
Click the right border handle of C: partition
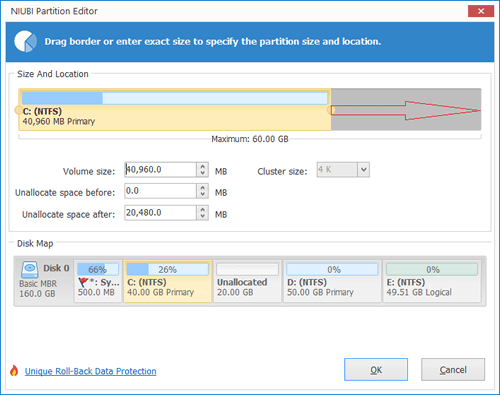click(331, 110)
